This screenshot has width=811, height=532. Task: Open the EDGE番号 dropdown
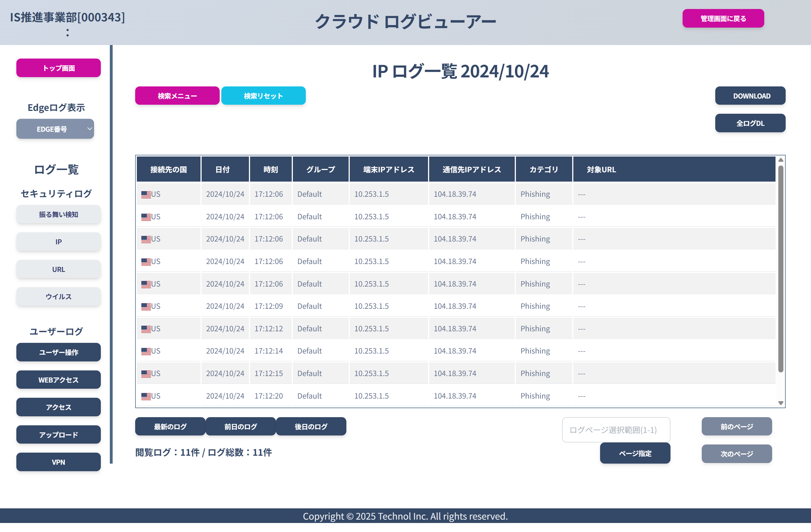coord(55,129)
